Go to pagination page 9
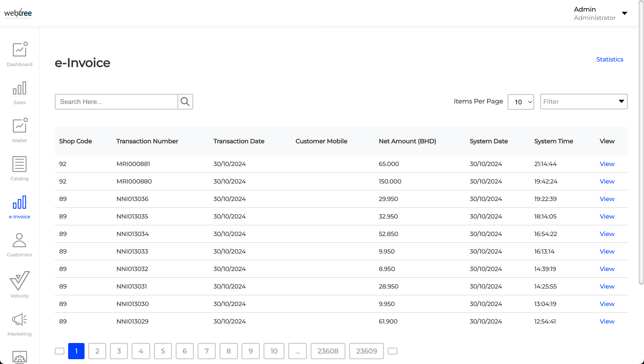The image size is (644, 364). click(x=251, y=351)
